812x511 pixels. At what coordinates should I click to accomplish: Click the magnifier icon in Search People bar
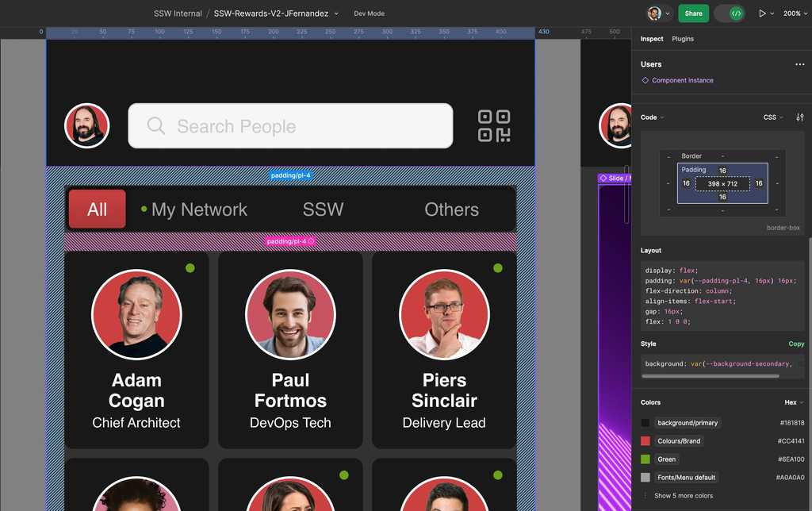pyautogui.click(x=155, y=125)
